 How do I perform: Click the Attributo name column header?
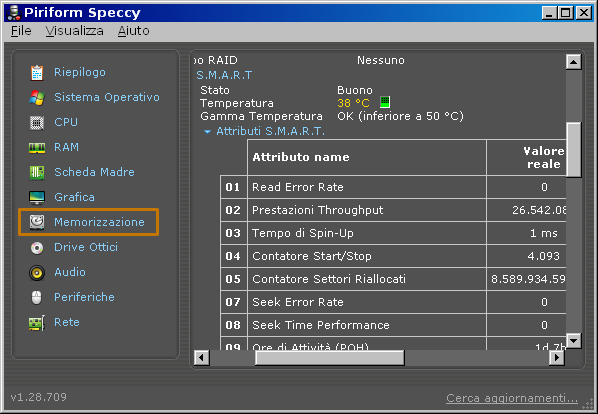tap(367, 157)
